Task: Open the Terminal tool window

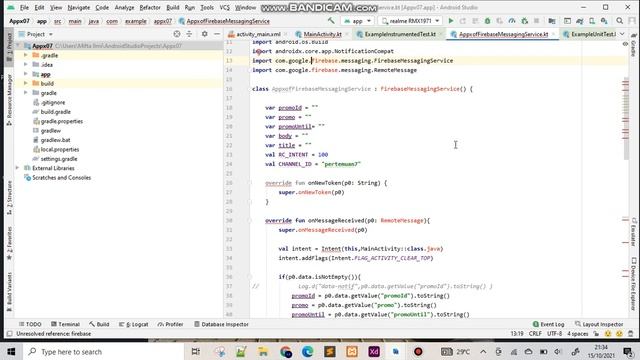Action: [x=65, y=324]
